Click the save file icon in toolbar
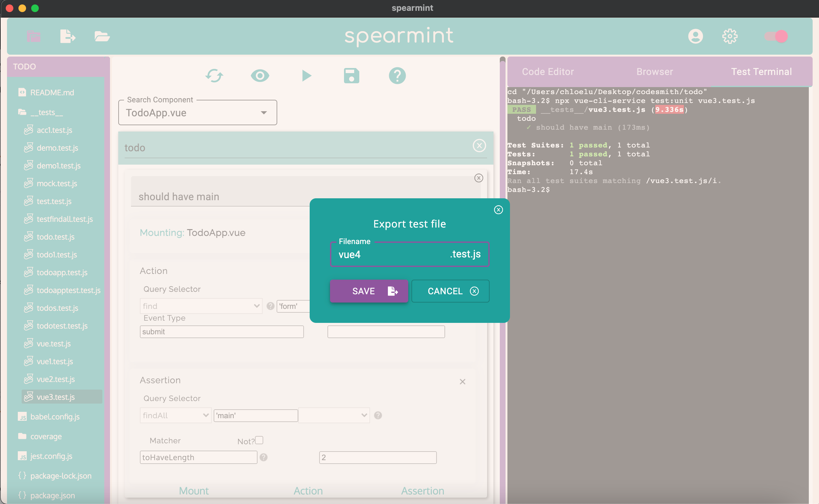The height and width of the screenshot is (504, 819). [x=352, y=75]
